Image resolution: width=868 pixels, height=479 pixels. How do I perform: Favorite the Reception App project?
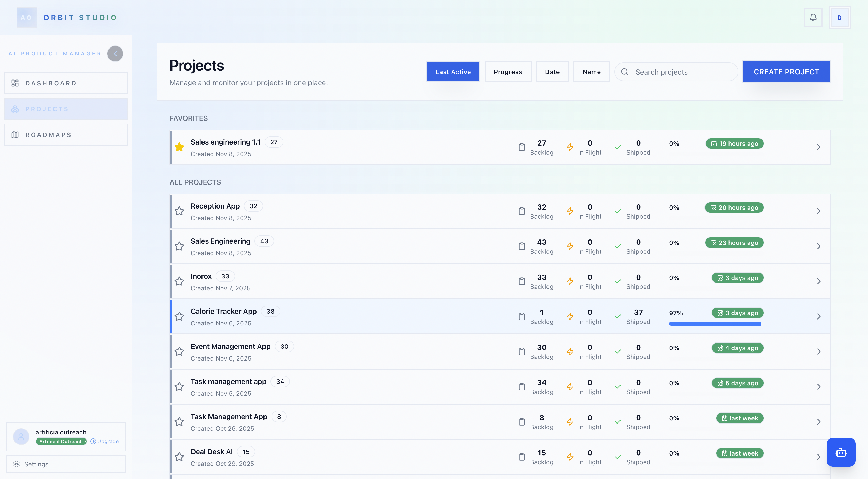[179, 211]
